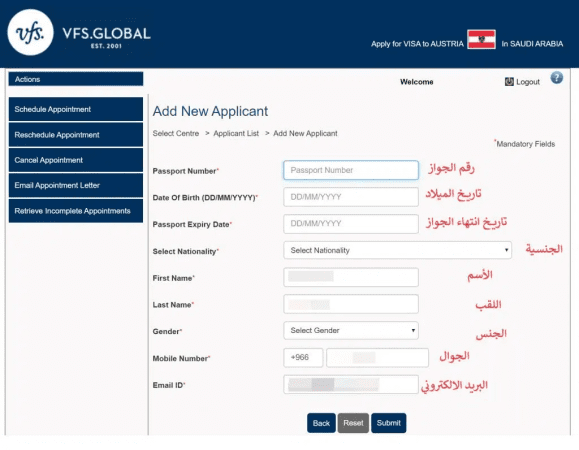Follow the Applicant List breadcrumb link
The width and height of the screenshot is (579, 450).
click(x=236, y=133)
